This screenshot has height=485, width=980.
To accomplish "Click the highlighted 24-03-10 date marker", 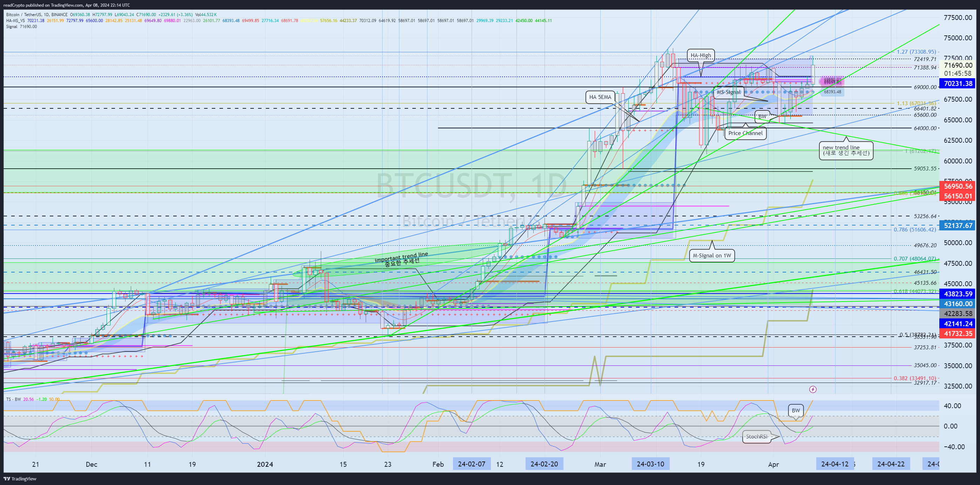I will click(650, 464).
